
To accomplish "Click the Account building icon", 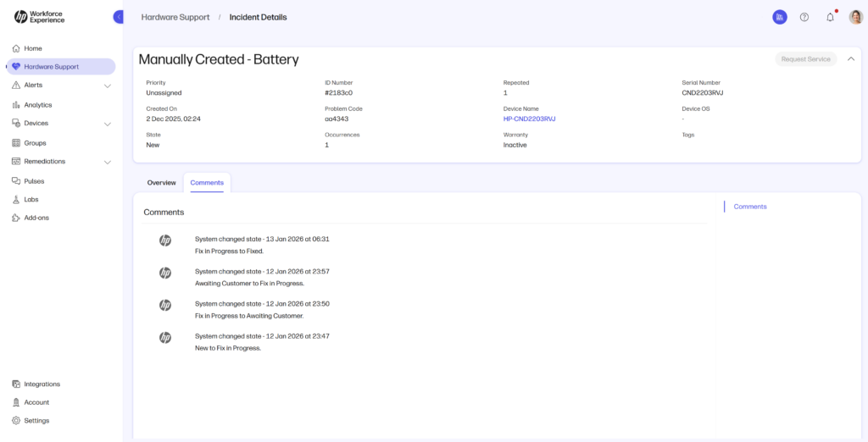I will [x=16, y=402].
